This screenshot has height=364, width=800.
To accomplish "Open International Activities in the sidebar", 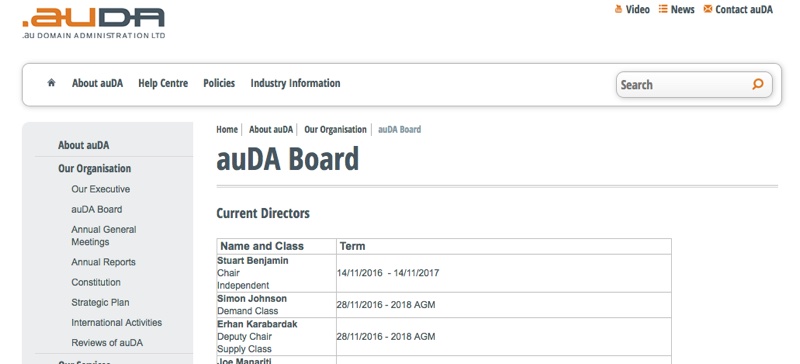I will click(x=116, y=323).
